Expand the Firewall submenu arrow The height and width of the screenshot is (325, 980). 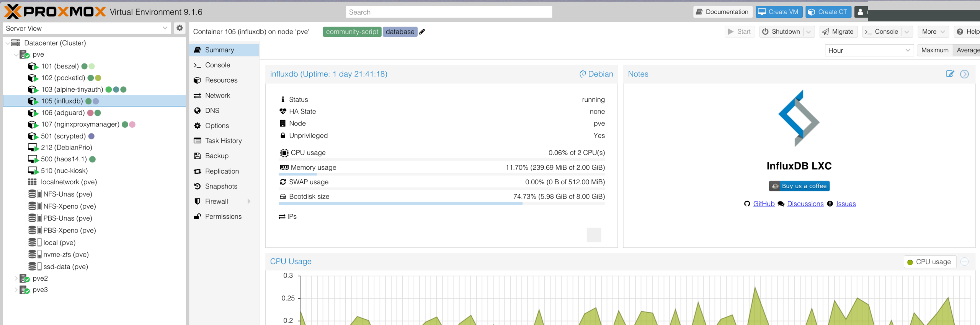(249, 201)
